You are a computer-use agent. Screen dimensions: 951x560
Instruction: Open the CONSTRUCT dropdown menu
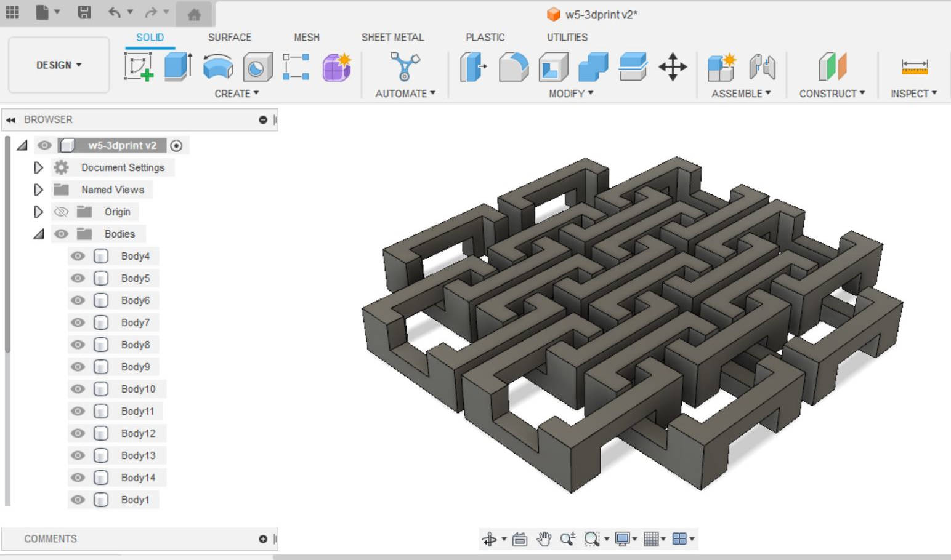click(x=832, y=94)
